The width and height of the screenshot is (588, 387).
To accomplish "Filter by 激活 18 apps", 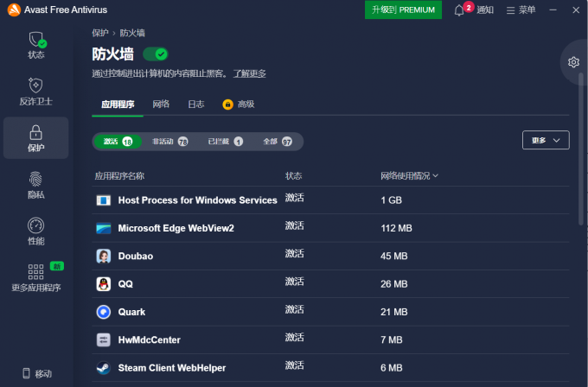I will pos(118,142).
